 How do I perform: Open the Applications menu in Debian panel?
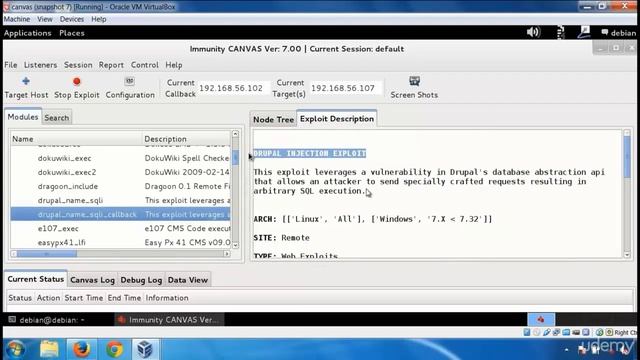[x=28, y=33]
